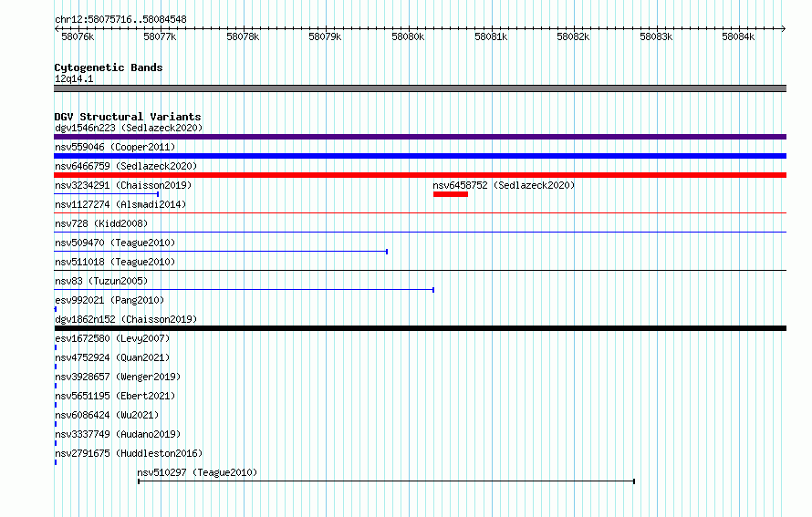
Task: Click the nsv1127274 (Alsmadi2014) label
Action: pyautogui.click(x=120, y=204)
